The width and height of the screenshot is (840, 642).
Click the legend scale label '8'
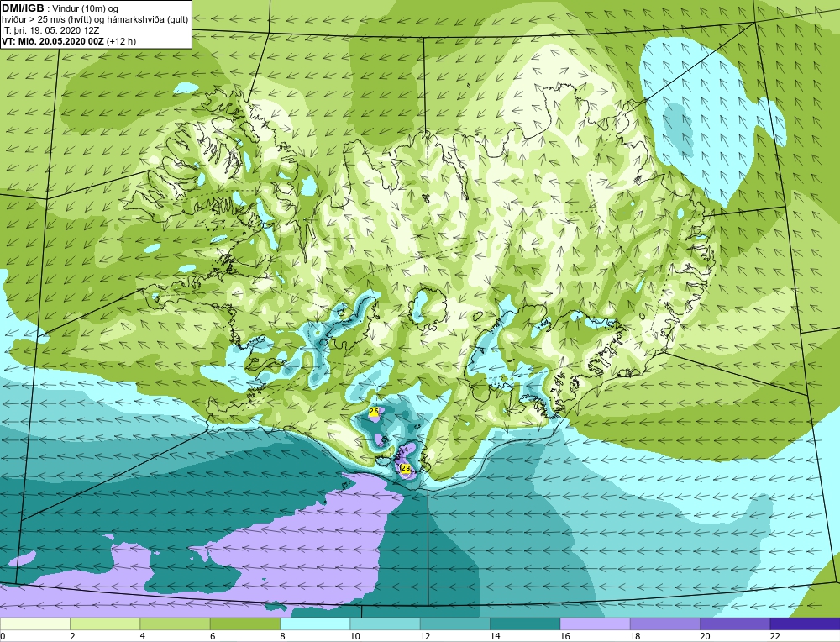282,636
